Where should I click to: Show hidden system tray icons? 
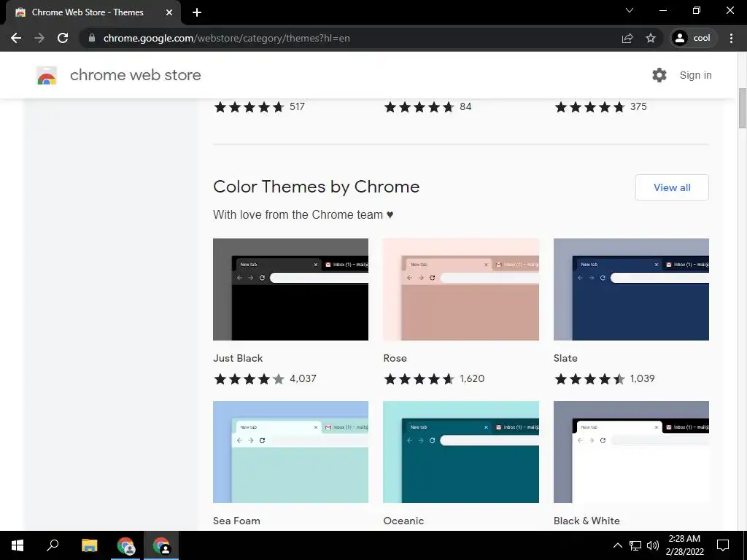tap(617, 545)
